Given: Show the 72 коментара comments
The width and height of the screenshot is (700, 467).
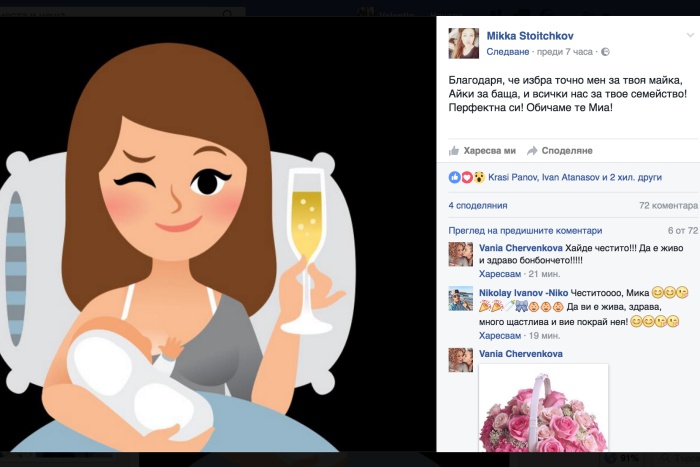Looking at the screenshot, I should tap(668, 205).
